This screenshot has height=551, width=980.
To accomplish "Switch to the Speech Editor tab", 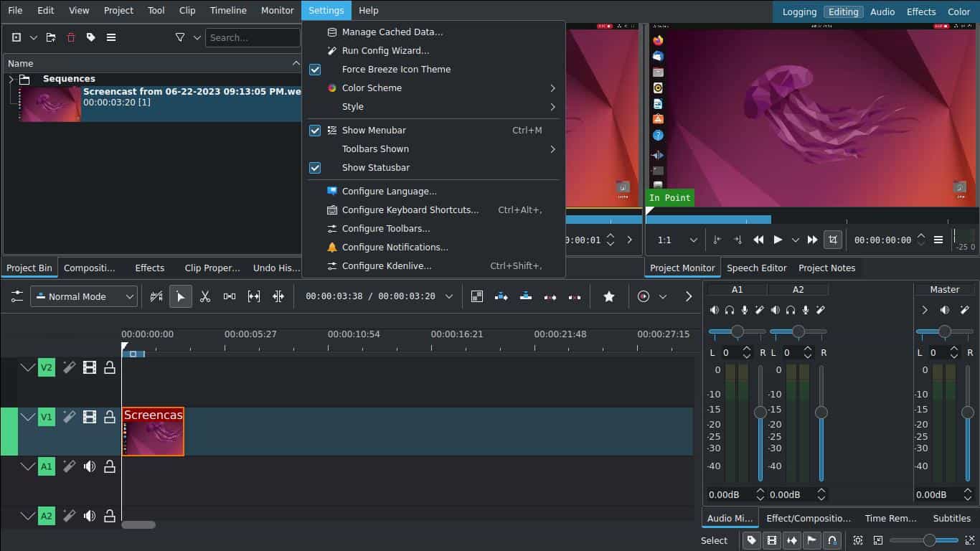I will (x=757, y=268).
